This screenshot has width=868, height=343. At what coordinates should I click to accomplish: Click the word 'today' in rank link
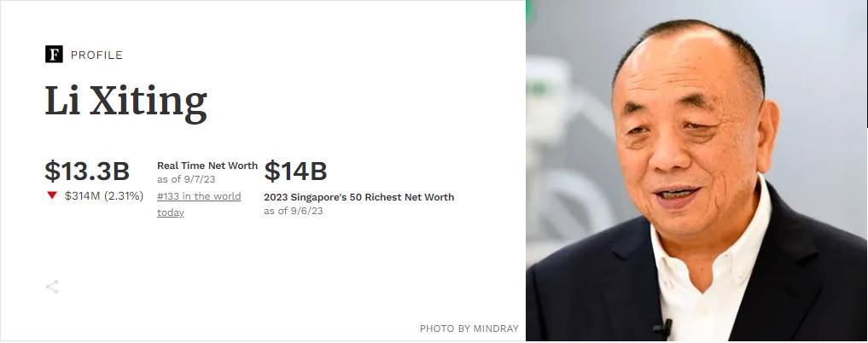[x=171, y=212]
